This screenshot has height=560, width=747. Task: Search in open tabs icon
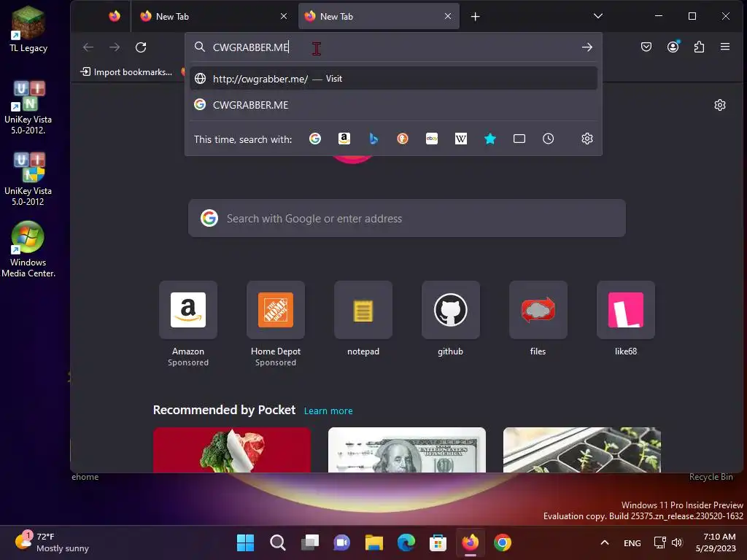point(519,139)
